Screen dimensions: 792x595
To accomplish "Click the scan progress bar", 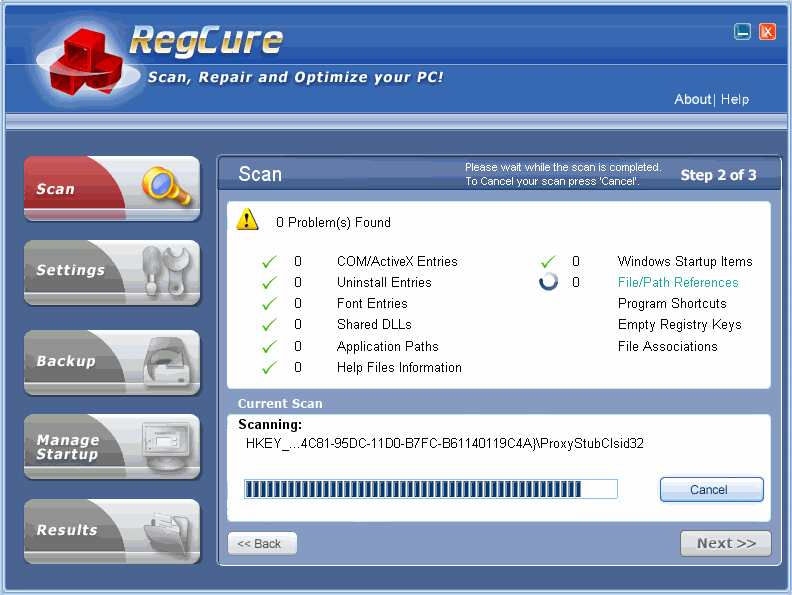I will pos(431,489).
